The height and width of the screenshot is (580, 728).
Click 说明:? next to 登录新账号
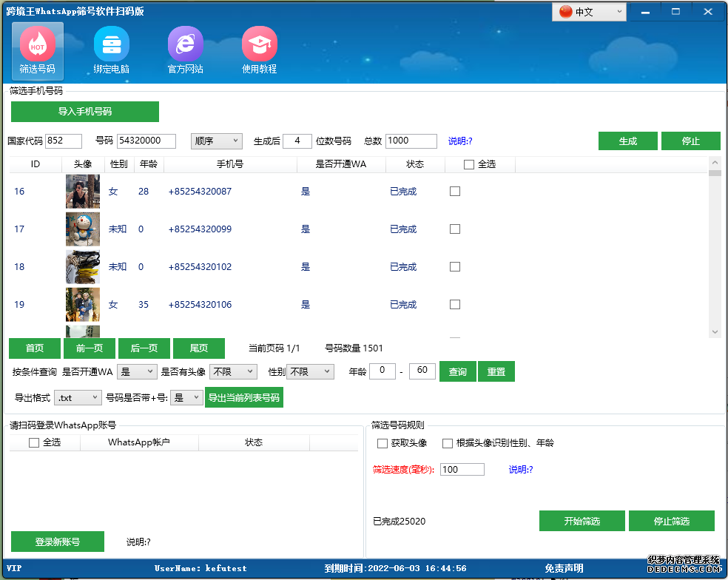pos(138,542)
